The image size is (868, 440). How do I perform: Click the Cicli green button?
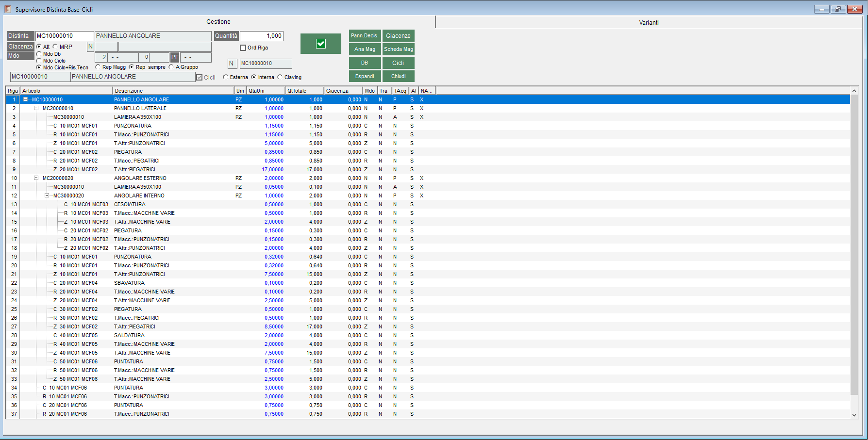pos(398,63)
